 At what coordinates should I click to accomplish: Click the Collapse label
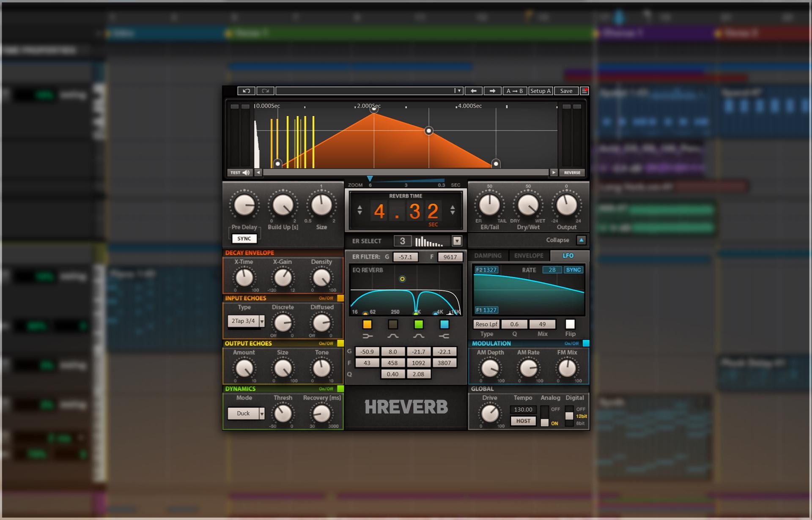tap(557, 240)
